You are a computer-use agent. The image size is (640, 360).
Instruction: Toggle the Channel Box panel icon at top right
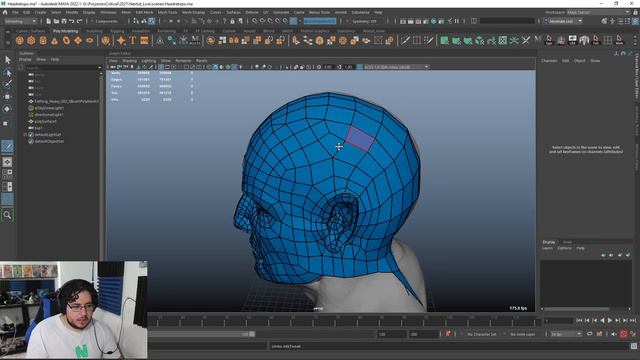[x=635, y=21]
